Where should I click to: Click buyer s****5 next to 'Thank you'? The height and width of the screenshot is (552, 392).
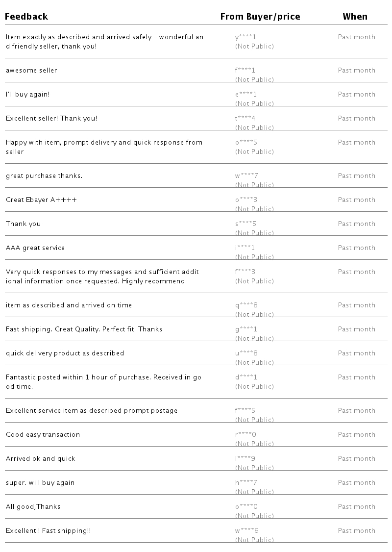(x=245, y=224)
